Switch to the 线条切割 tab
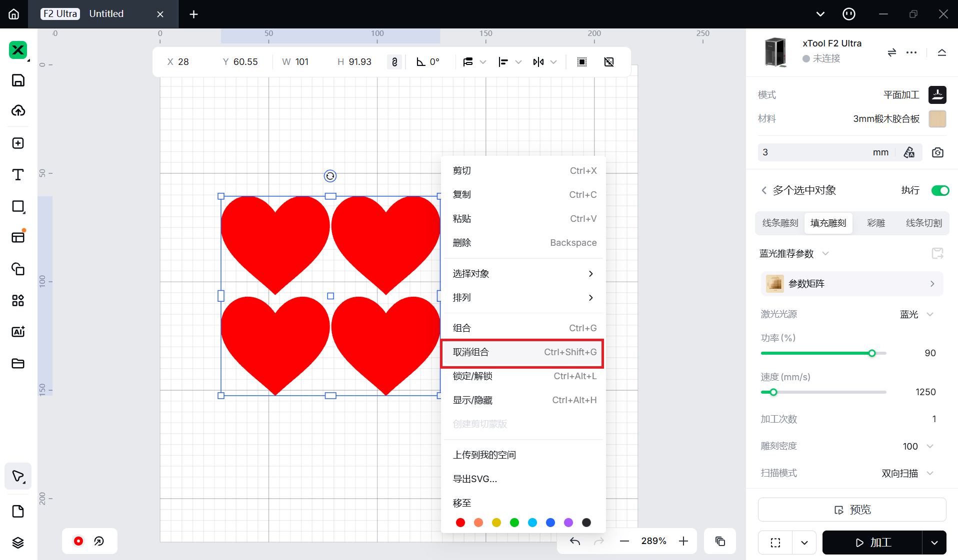The height and width of the screenshot is (560, 958). click(923, 223)
